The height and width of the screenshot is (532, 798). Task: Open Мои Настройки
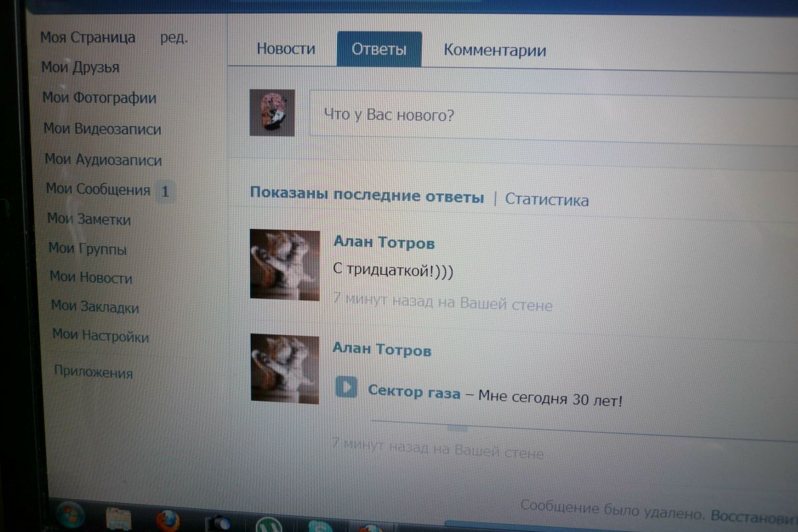click(101, 336)
